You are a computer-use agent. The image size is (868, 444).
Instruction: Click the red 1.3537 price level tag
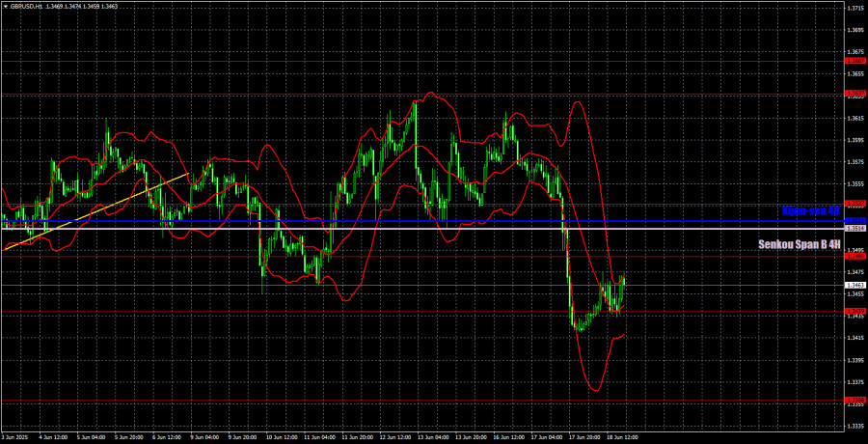point(855,204)
